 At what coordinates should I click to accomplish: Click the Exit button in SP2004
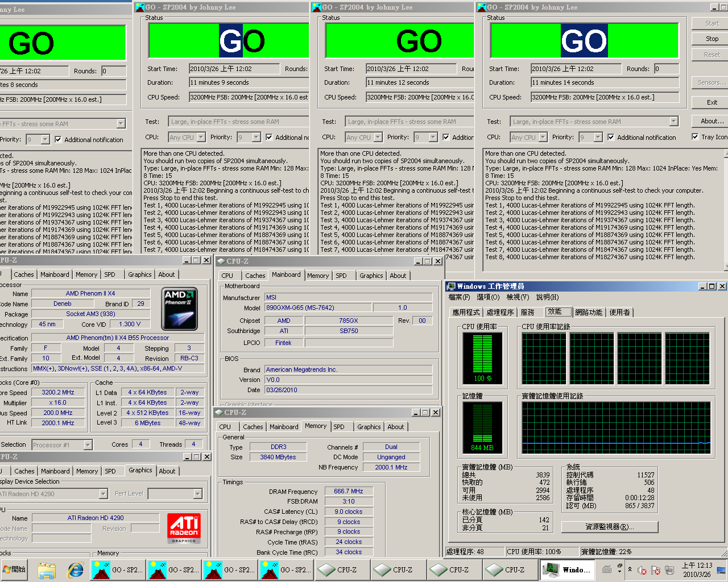pos(712,102)
